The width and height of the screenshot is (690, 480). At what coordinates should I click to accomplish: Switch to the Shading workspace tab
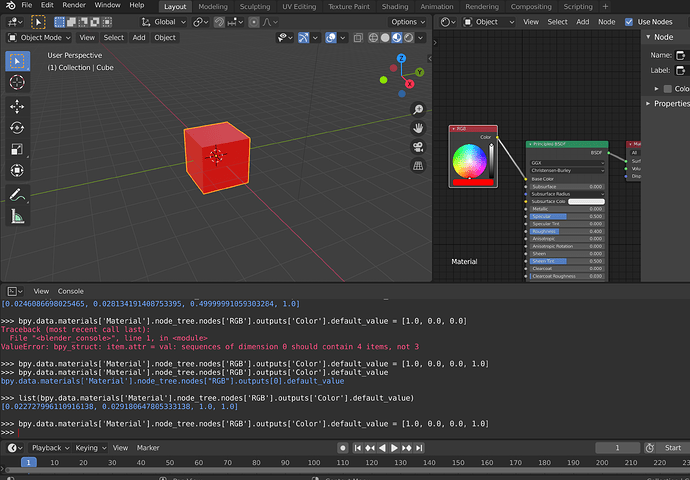pos(395,7)
